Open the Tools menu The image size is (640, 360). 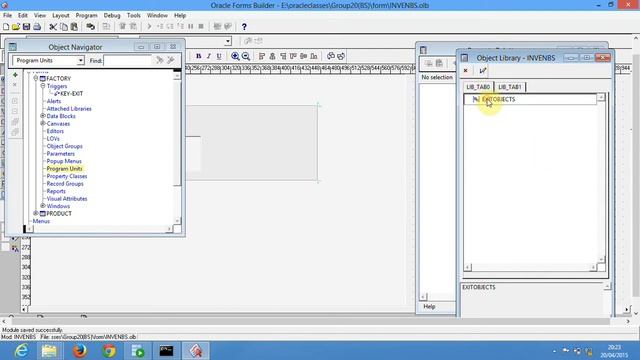tap(133, 15)
